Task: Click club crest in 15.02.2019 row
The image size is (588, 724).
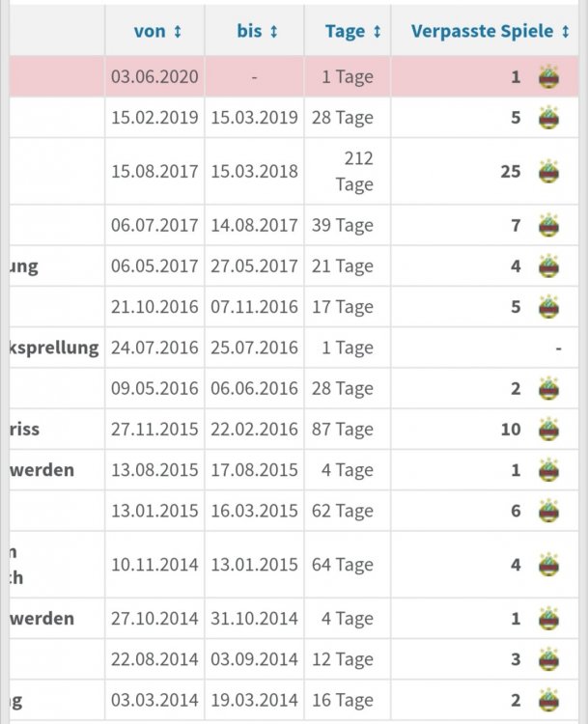Action: (x=548, y=118)
